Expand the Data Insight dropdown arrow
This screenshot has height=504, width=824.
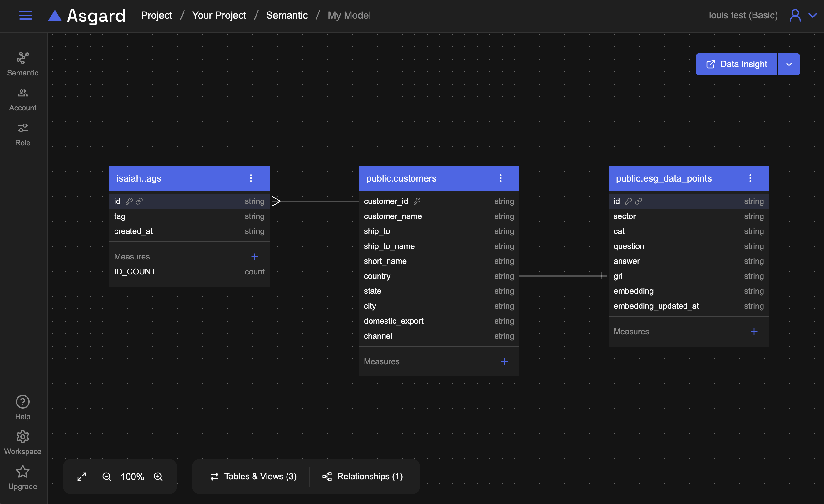coord(789,64)
